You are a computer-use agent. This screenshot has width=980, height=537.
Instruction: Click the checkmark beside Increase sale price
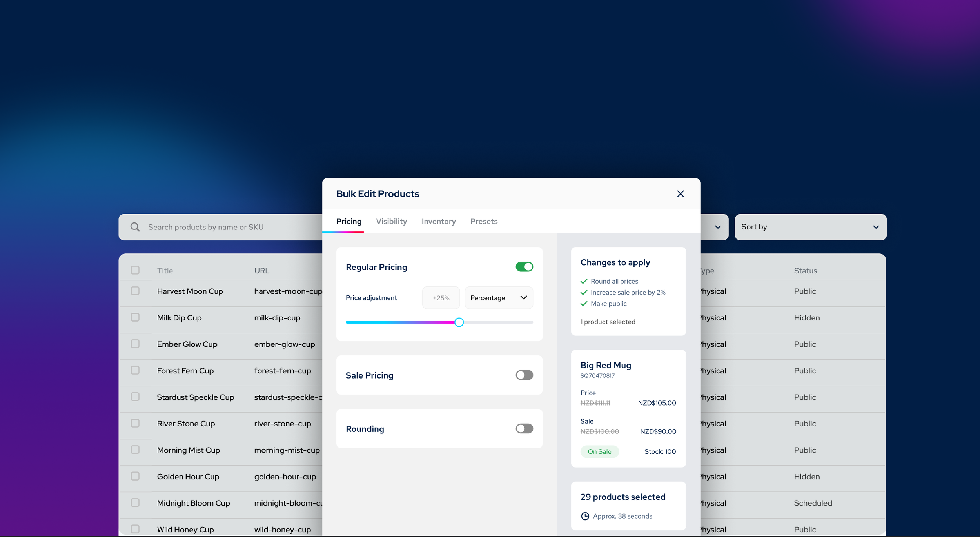click(x=584, y=293)
